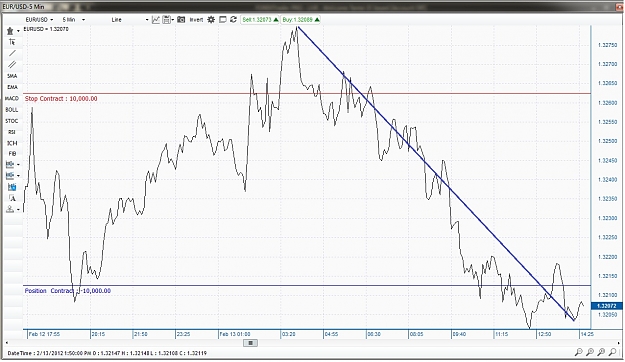Open the Line chart type dropdown
Viewport: 625px width, 362px height.
[130, 20]
